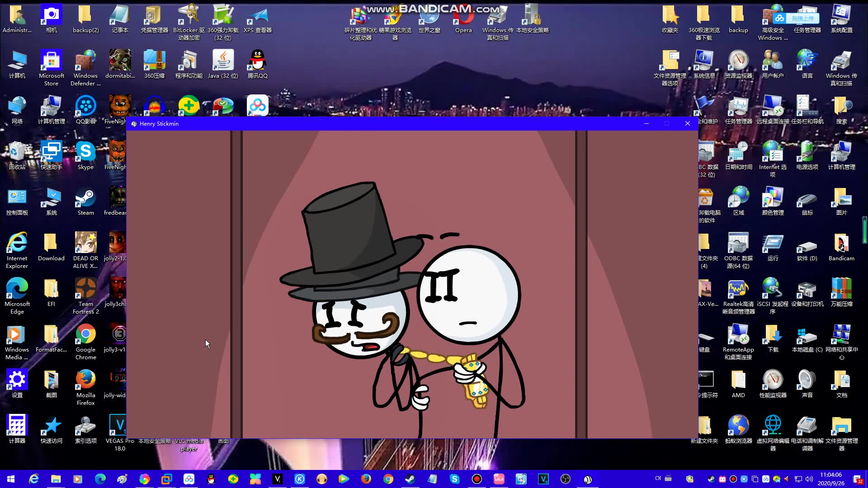Open Microsoft Edge from the taskbar
Screen dimensions: 868x488
[x=99, y=479]
